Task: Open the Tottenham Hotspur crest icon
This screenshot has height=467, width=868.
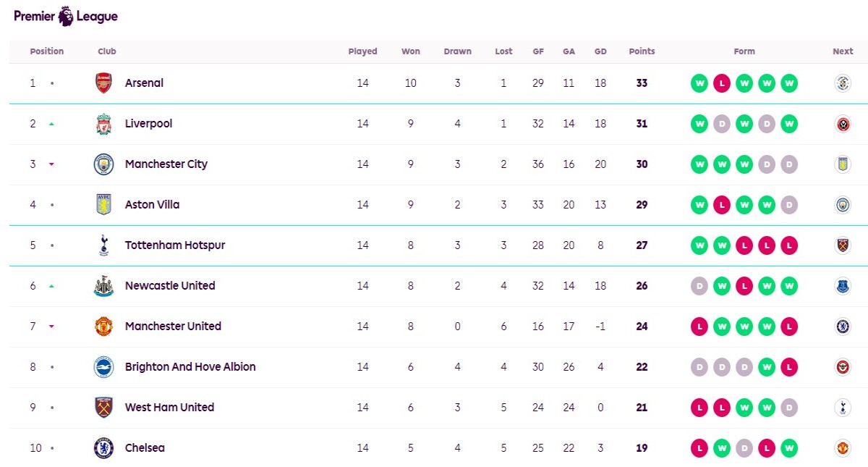Action: pos(103,245)
